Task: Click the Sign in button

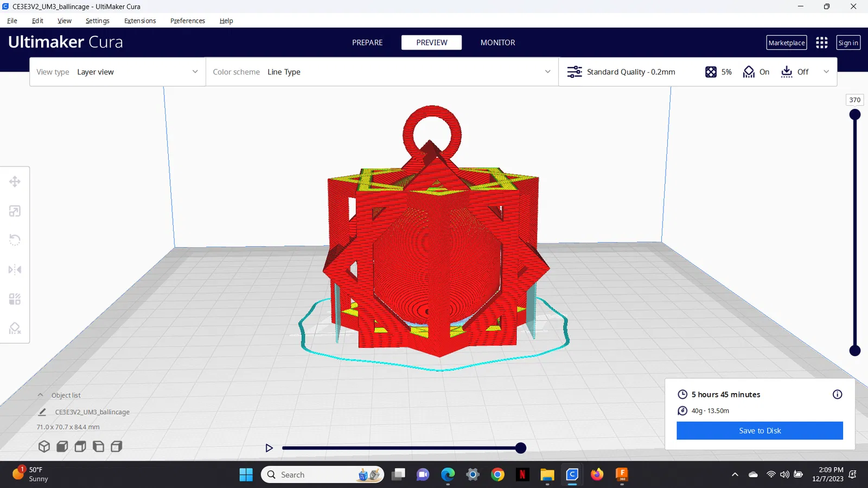Action: (x=848, y=43)
